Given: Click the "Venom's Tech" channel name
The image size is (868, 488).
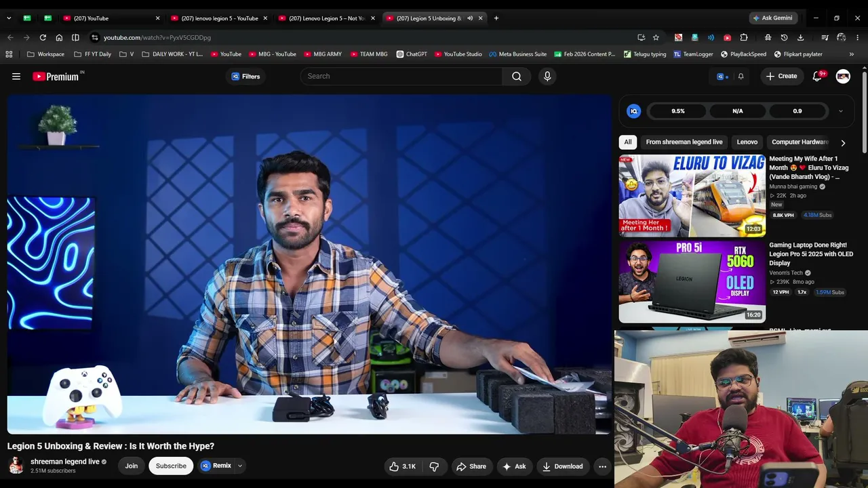Looking at the screenshot, I should pyautogui.click(x=786, y=273).
